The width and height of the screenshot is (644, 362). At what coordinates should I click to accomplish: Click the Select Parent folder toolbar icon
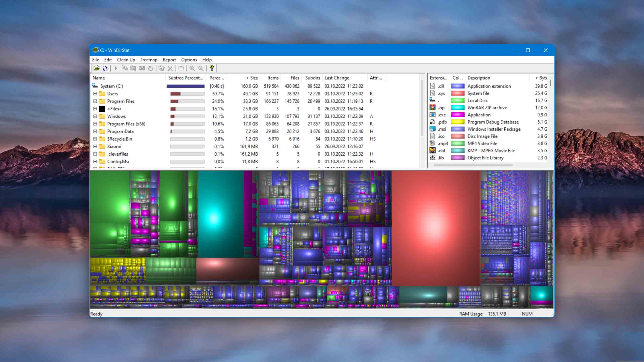(x=181, y=68)
